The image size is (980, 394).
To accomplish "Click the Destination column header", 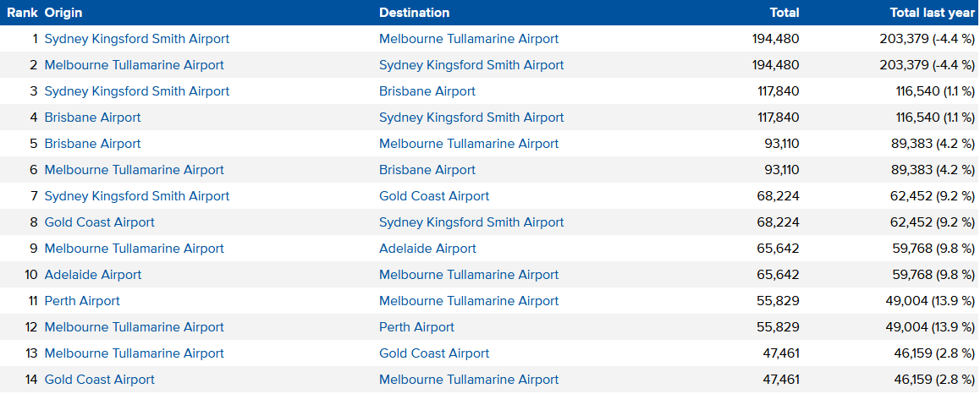I will [415, 13].
